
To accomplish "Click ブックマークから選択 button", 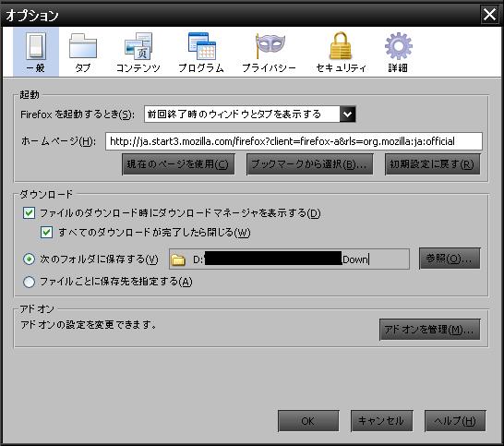I will pyautogui.click(x=309, y=164).
